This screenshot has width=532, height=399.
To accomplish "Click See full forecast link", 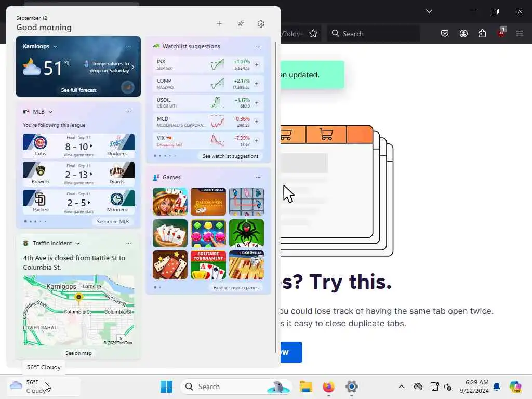I will click(79, 90).
